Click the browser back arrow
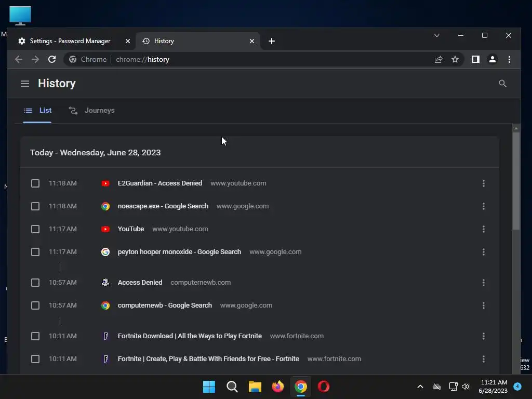 (x=19, y=59)
